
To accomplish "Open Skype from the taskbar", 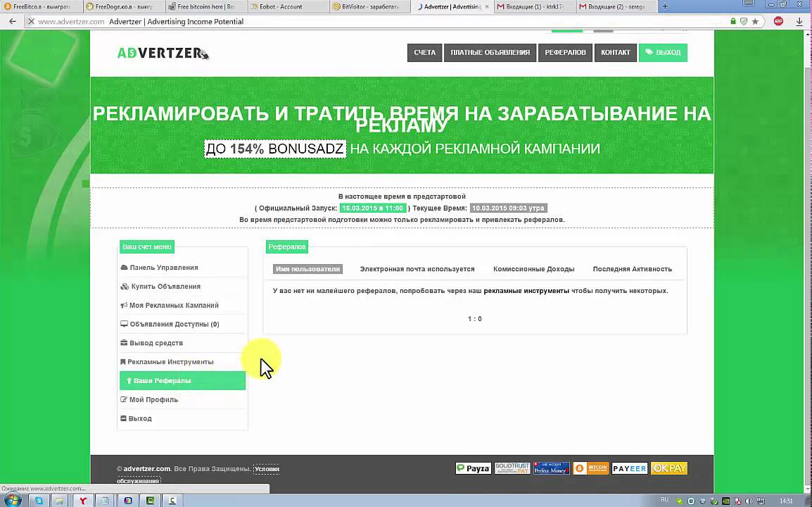I will [x=39, y=501].
